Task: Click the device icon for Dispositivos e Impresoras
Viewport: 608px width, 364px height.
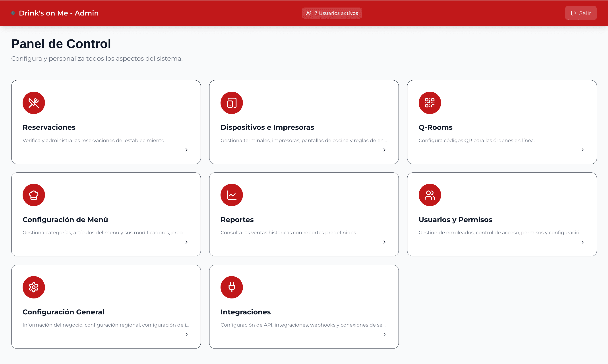Action: pyautogui.click(x=232, y=103)
